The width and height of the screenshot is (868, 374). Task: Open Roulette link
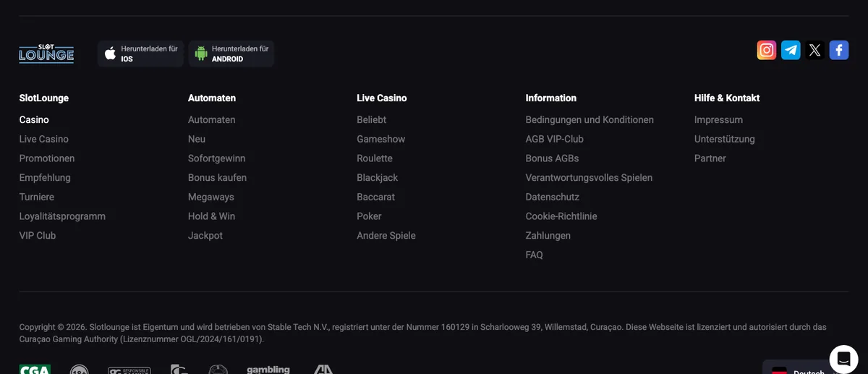pyautogui.click(x=375, y=158)
